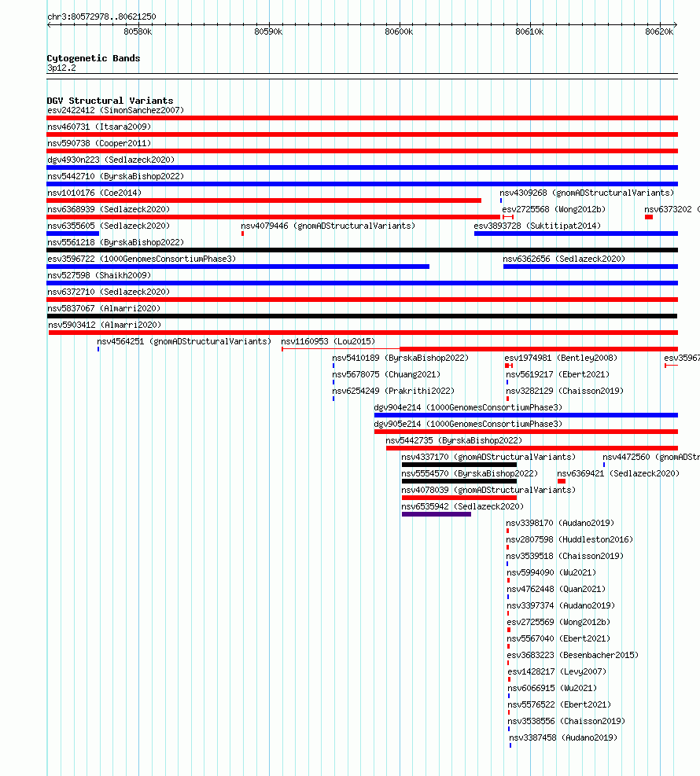Click nsv5567040 (Ebert2021) label
Image resolution: width=700 pixels, height=776 pixels.
coord(558,638)
